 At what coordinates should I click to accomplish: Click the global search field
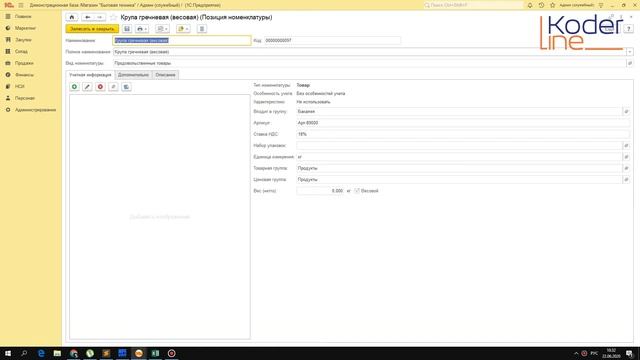coord(473,5)
